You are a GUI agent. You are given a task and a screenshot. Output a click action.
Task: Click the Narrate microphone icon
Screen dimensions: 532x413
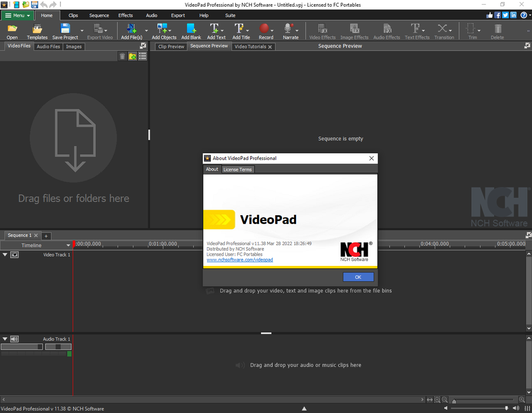click(x=288, y=29)
